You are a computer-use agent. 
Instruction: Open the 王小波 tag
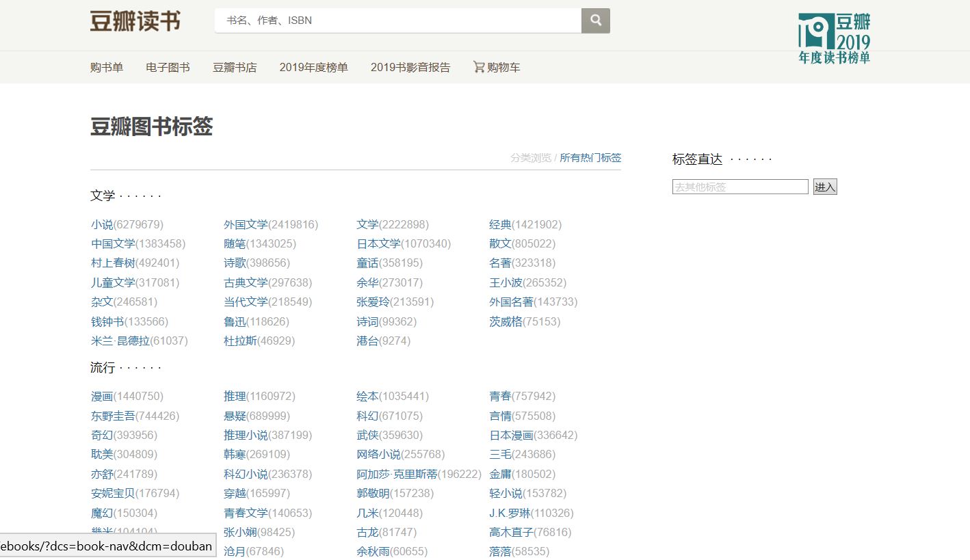point(506,282)
